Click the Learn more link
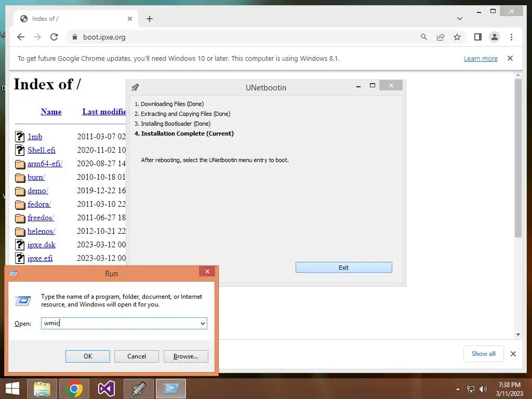The image size is (532, 399). coord(481,58)
